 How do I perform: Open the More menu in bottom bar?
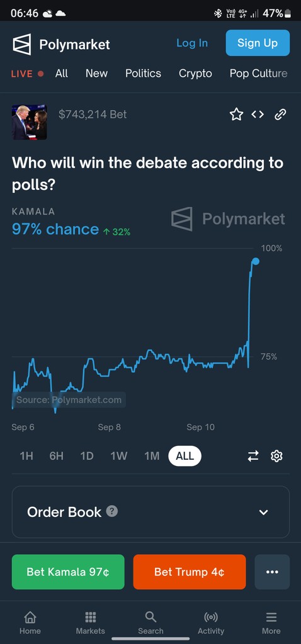click(271, 623)
